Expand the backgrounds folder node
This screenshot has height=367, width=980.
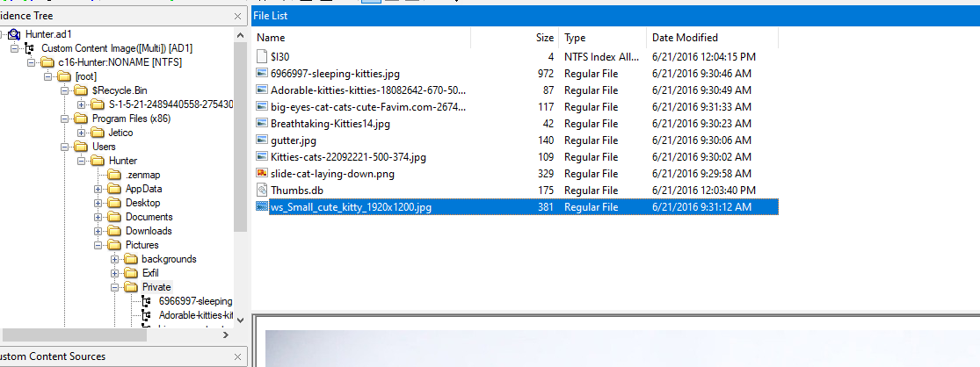pyautogui.click(x=114, y=259)
